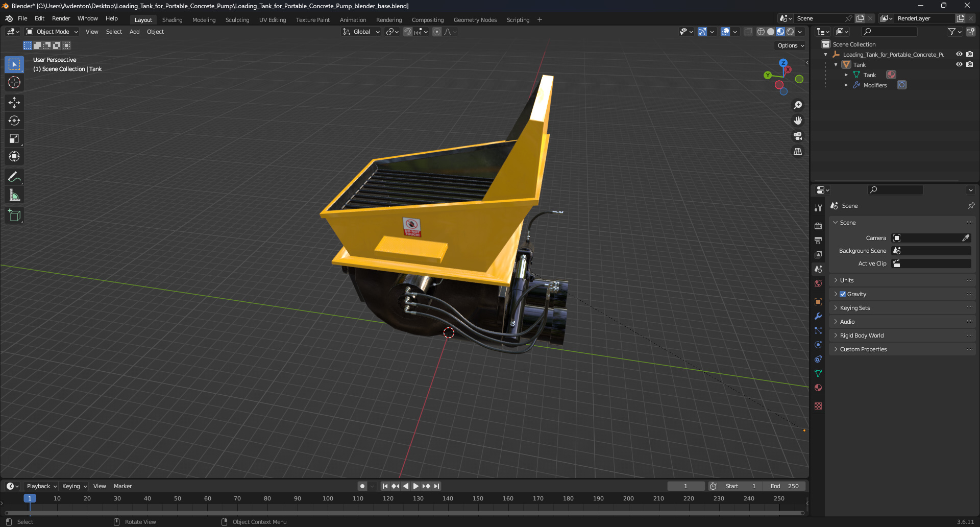Select the Rotate tool

[x=14, y=121]
